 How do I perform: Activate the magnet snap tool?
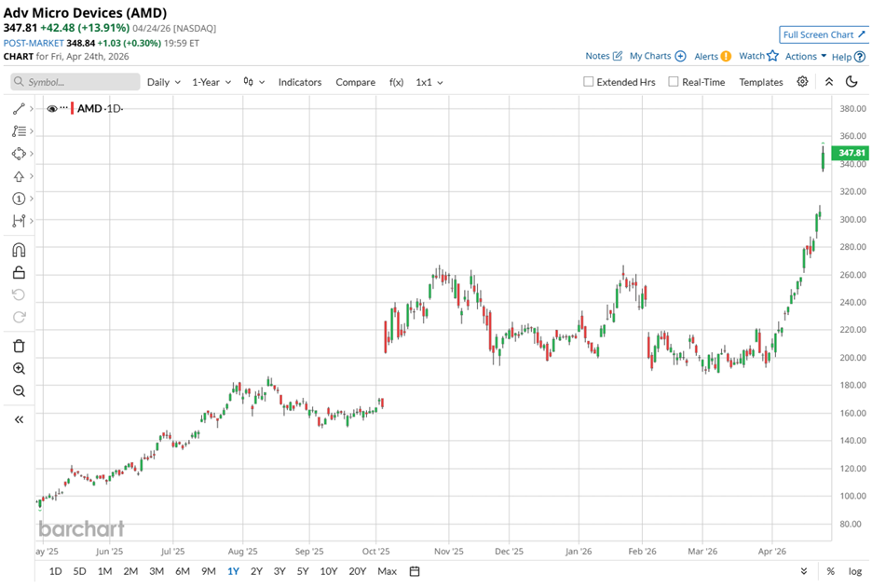(19, 250)
